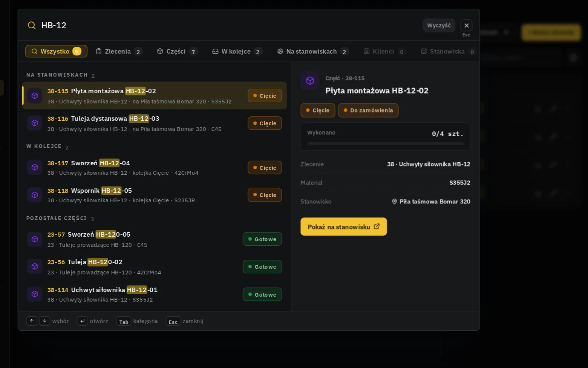The height and width of the screenshot is (368, 588).
Task: Click the Gotowe badge on row 38-114
Action: pyautogui.click(x=262, y=294)
